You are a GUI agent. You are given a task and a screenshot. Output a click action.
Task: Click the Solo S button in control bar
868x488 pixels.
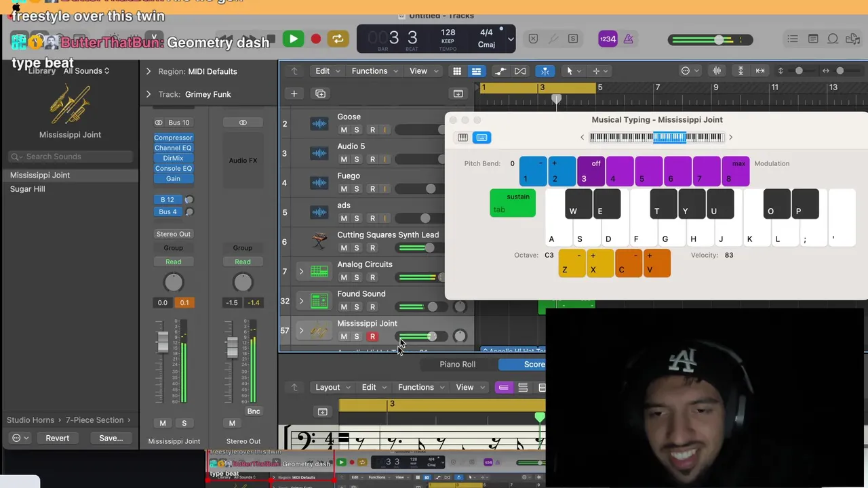[x=573, y=39]
